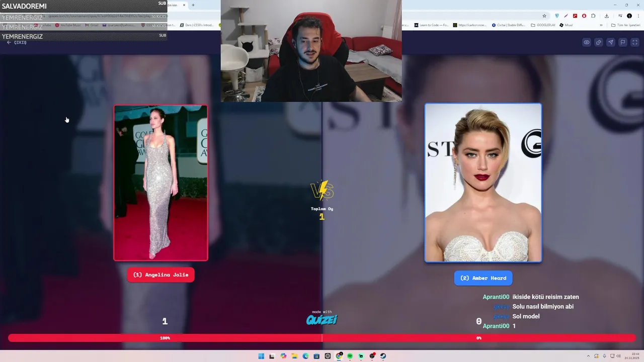The image size is (644, 362).
Task: Launch Copilot from the taskbar
Action: point(283,356)
